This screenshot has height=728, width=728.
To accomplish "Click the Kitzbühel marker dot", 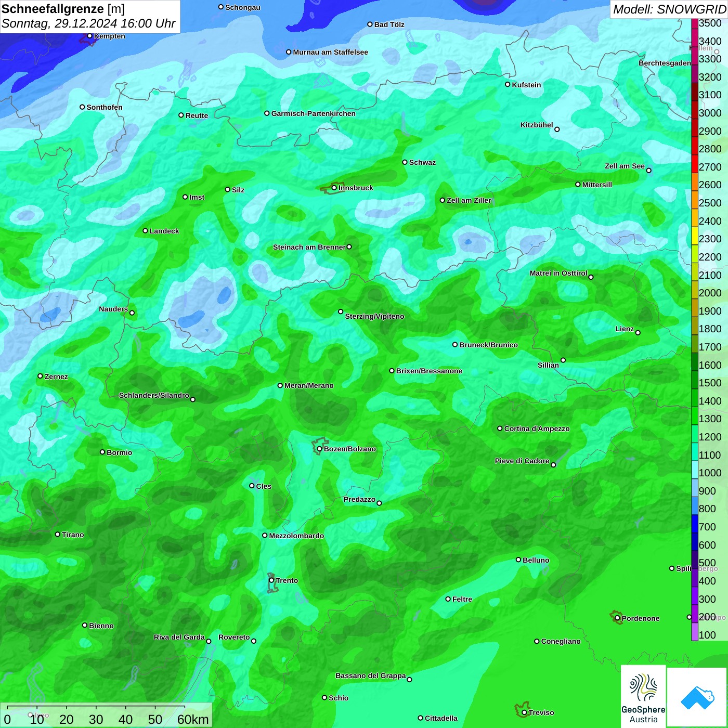I will tap(557, 129).
